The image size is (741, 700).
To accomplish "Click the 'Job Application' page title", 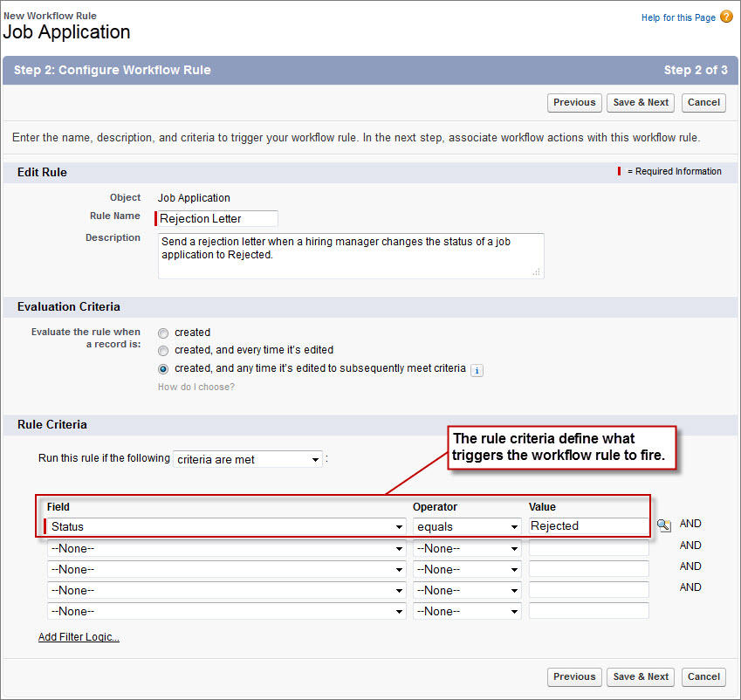I will 66,32.
